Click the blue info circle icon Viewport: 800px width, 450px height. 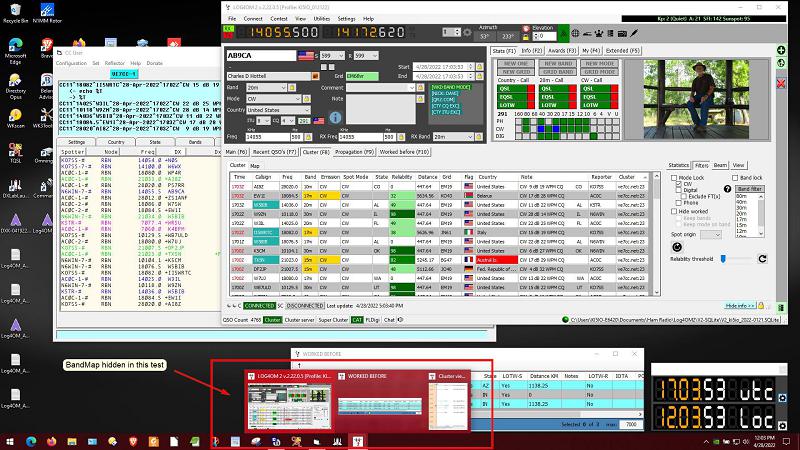coord(335,117)
